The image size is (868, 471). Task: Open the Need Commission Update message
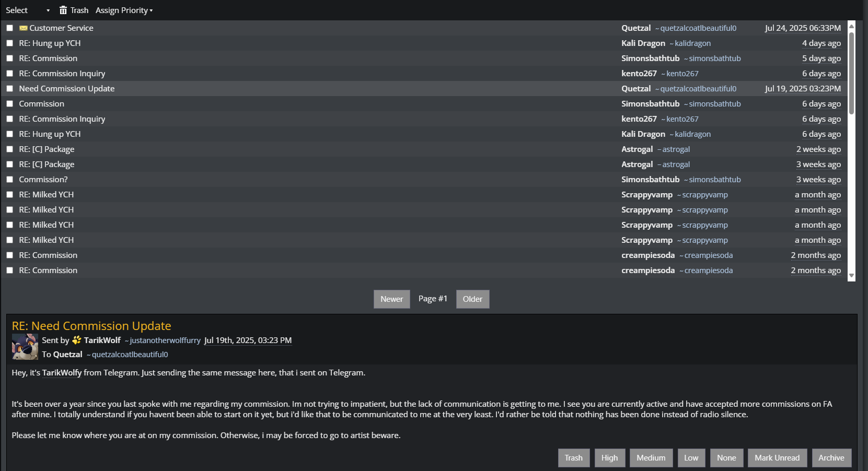tap(67, 89)
